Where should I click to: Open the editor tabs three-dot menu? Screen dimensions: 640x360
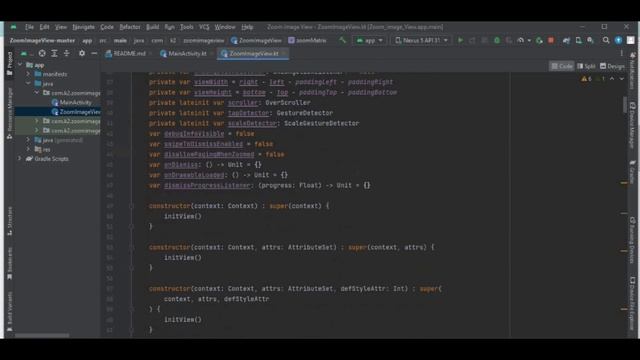click(622, 53)
